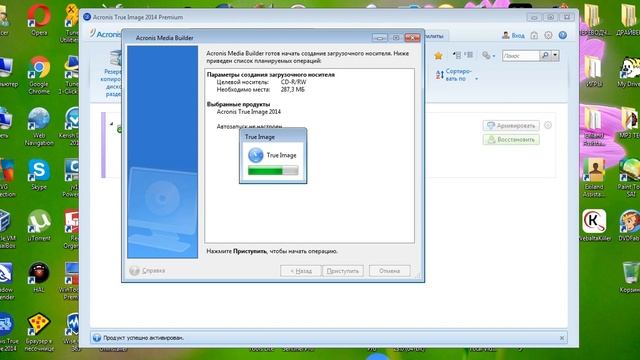Open Справка help in Acronis Media Builder
Screen dimensions: 640x360
[147, 270]
